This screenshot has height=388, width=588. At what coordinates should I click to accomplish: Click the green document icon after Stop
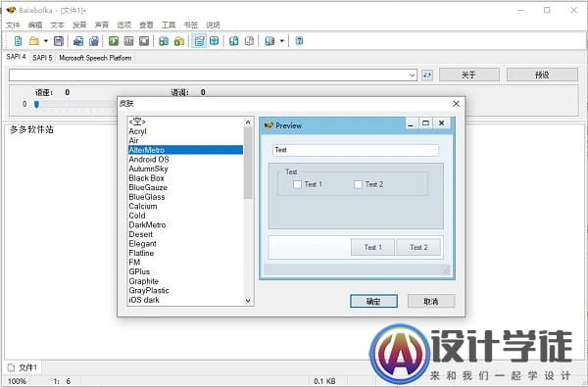(164, 41)
